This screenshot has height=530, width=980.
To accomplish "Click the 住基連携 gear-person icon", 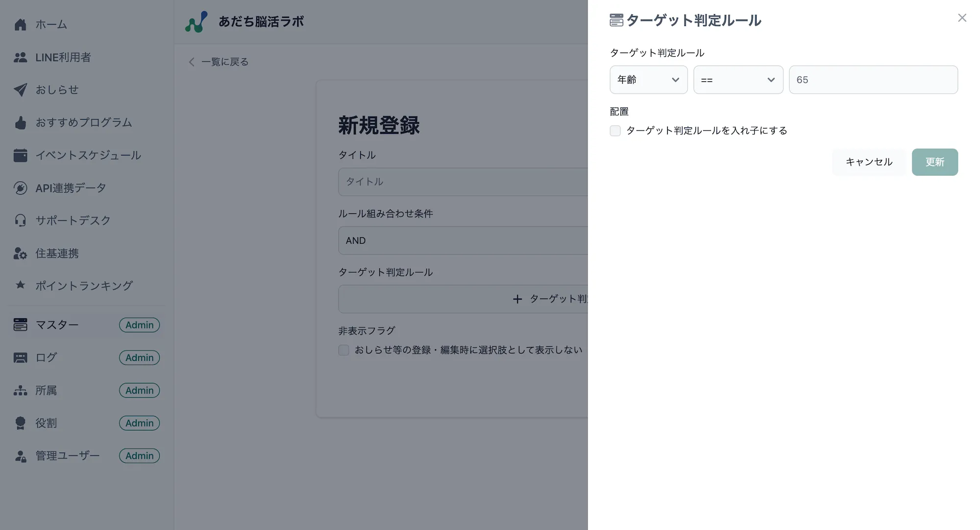I will pyautogui.click(x=21, y=253).
